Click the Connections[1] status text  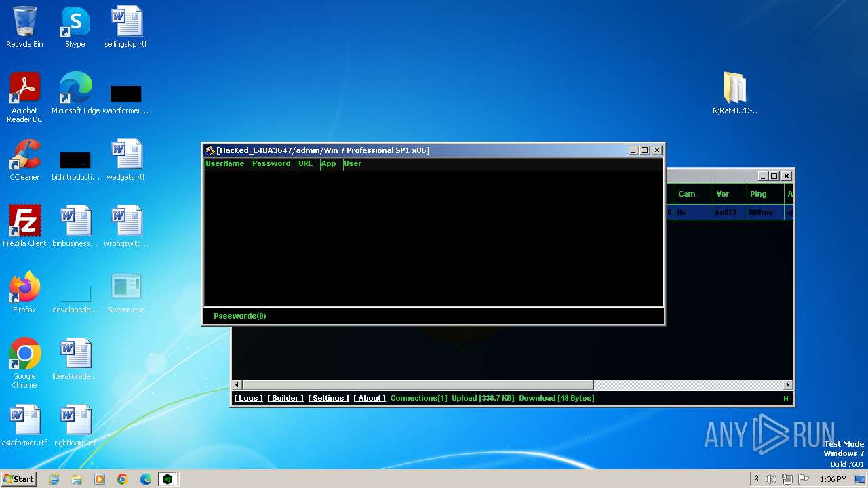tap(418, 398)
